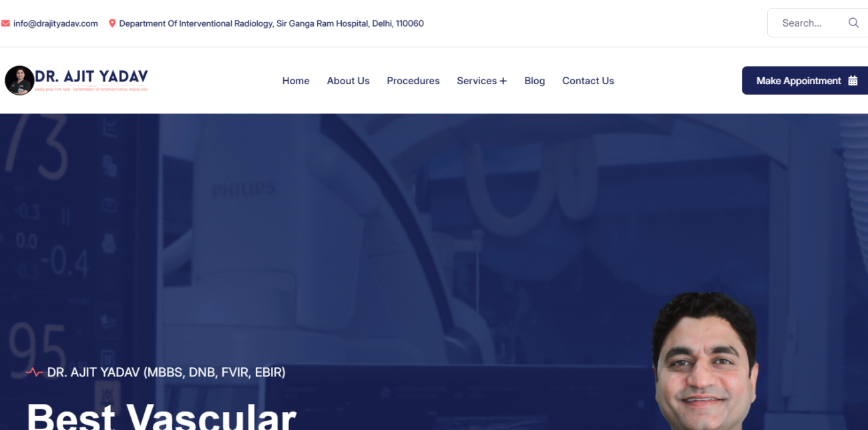The image size is (868, 430).
Task: Click the Sir Ganga Ram Hospital address
Action: pyautogui.click(x=271, y=23)
